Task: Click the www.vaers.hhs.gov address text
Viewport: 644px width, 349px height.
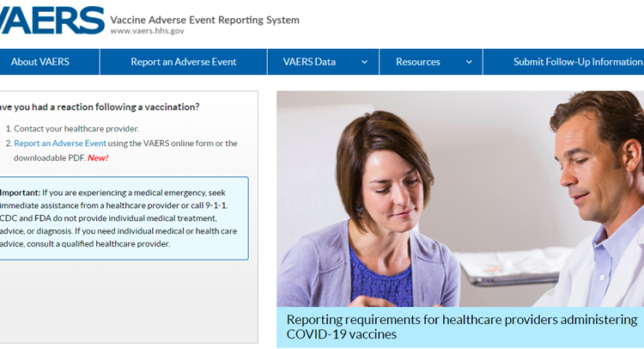Action: (147, 31)
